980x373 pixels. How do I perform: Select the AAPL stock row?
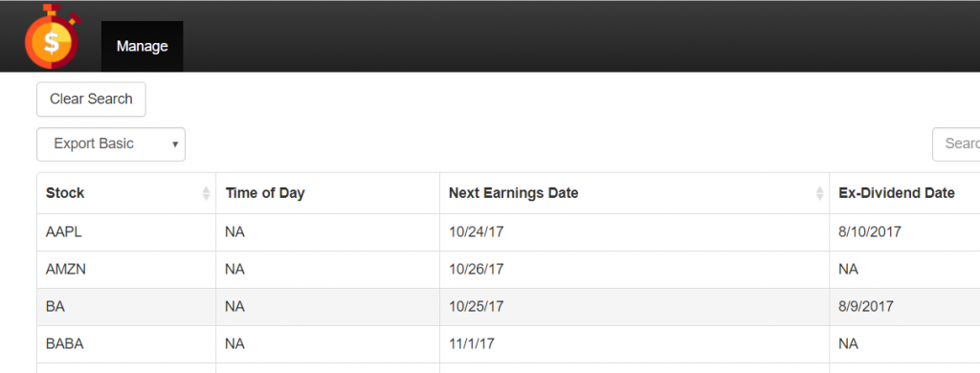508,232
